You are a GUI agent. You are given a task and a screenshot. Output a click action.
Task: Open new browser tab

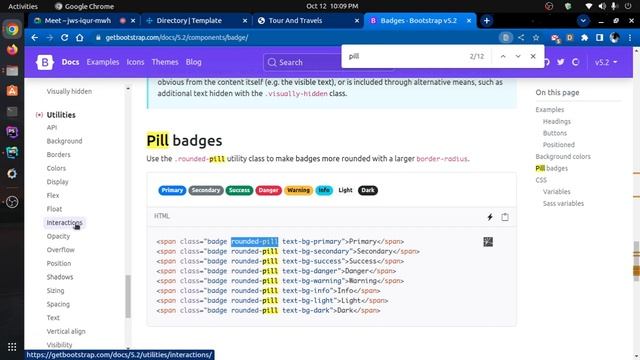pyautogui.click(x=487, y=21)
